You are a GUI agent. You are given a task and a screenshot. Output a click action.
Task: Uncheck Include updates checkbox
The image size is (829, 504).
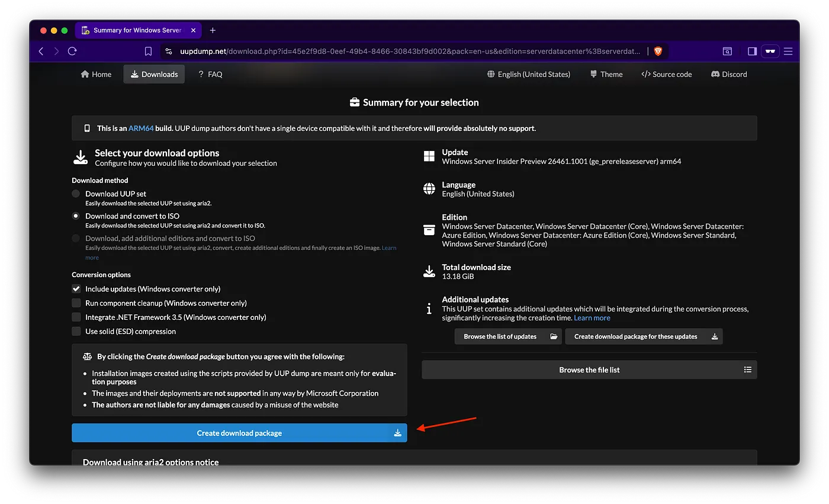pyautogui.click(x=76, y=289)
